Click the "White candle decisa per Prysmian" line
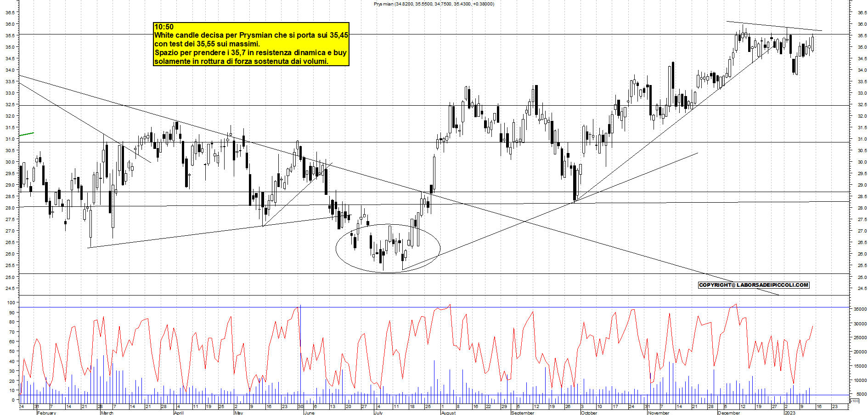Viewport: 868px width, 415px height. click(x=251, y=35)
